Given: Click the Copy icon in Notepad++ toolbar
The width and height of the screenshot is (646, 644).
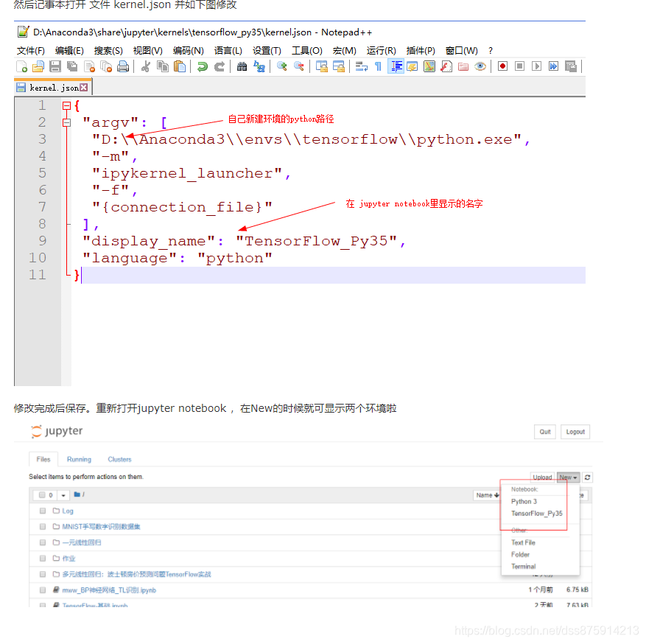Looking at the screenshot, I should pyautogui.click(x=163, y=66).
